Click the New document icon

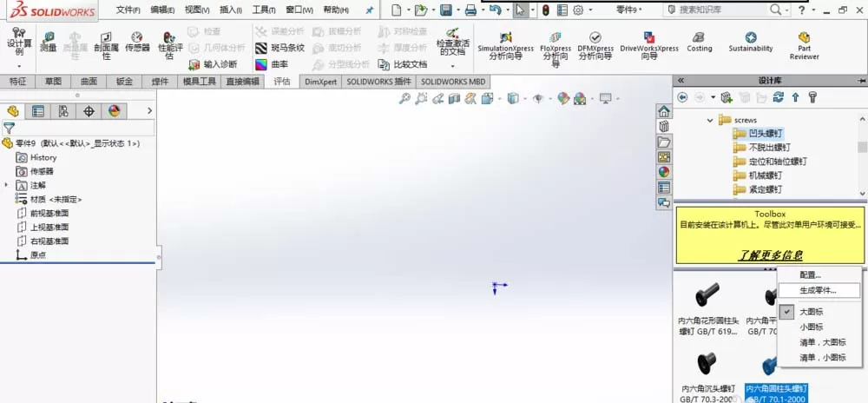click(395, 10)
